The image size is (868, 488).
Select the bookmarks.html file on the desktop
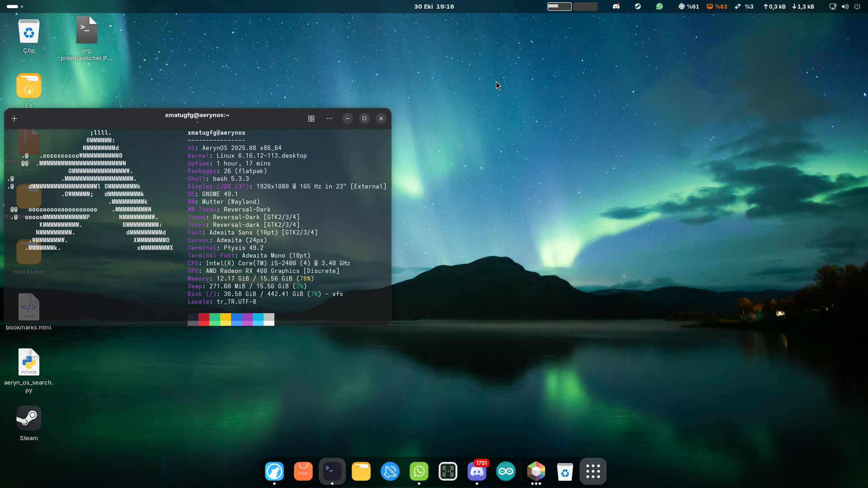point(29,312)
